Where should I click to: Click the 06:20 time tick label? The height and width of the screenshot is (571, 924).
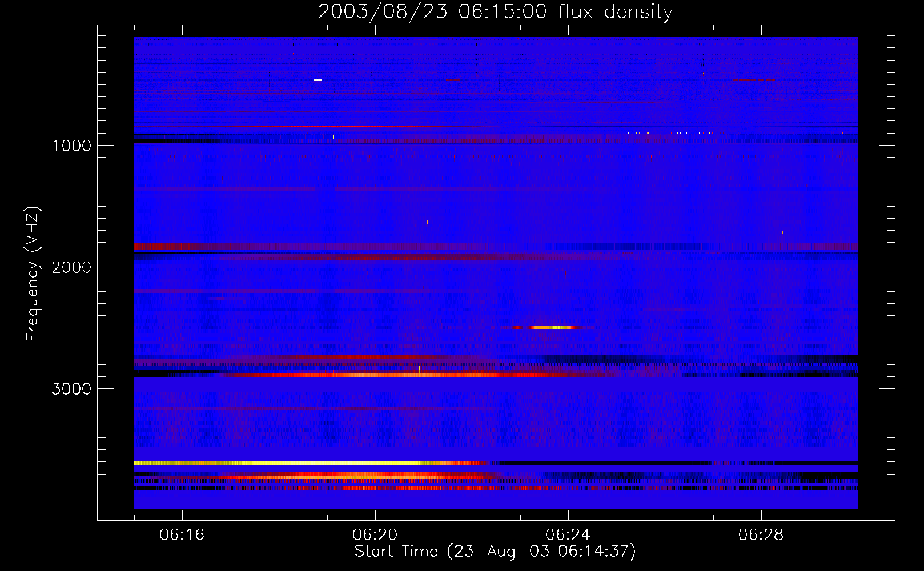click(375, 535)
